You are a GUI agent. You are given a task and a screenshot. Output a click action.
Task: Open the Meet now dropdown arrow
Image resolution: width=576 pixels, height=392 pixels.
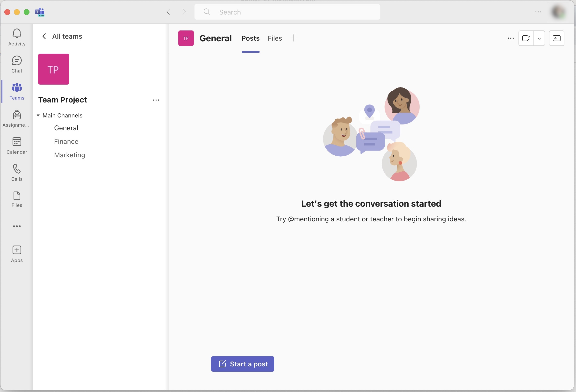click(x=539, y=38)
